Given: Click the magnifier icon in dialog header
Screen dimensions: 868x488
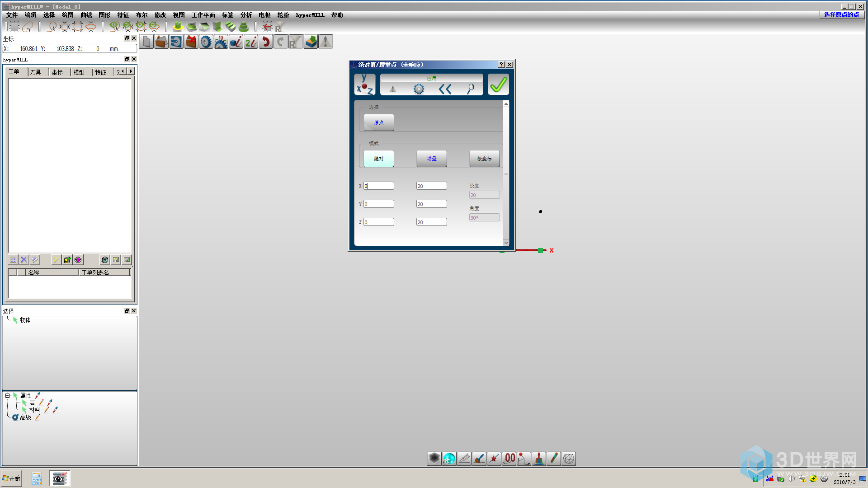Looking at the screenshot, I should point(471,89).
